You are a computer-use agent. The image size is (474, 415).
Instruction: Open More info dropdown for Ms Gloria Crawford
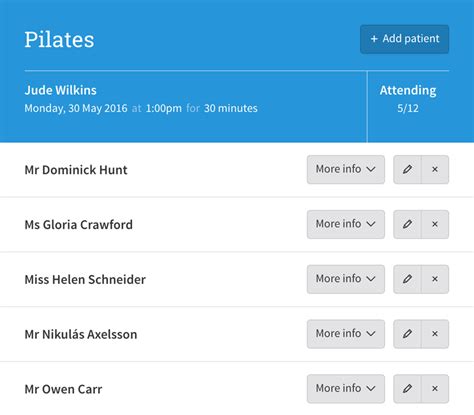[346, 224]
